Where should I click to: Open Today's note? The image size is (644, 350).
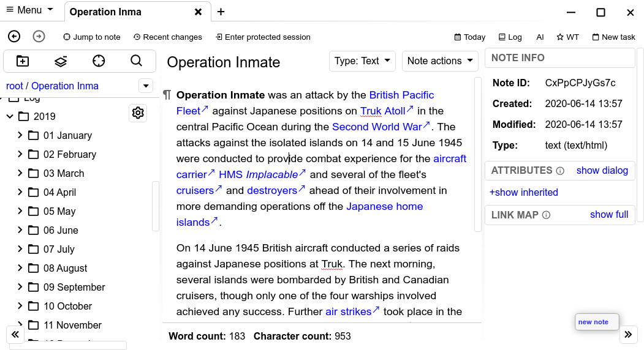470,37
